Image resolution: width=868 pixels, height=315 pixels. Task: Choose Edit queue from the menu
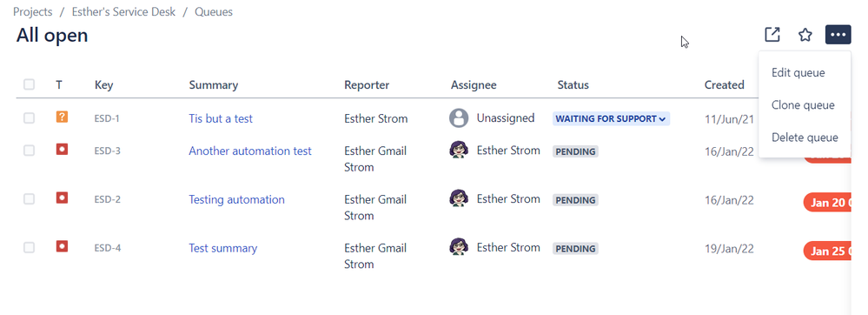798,72
